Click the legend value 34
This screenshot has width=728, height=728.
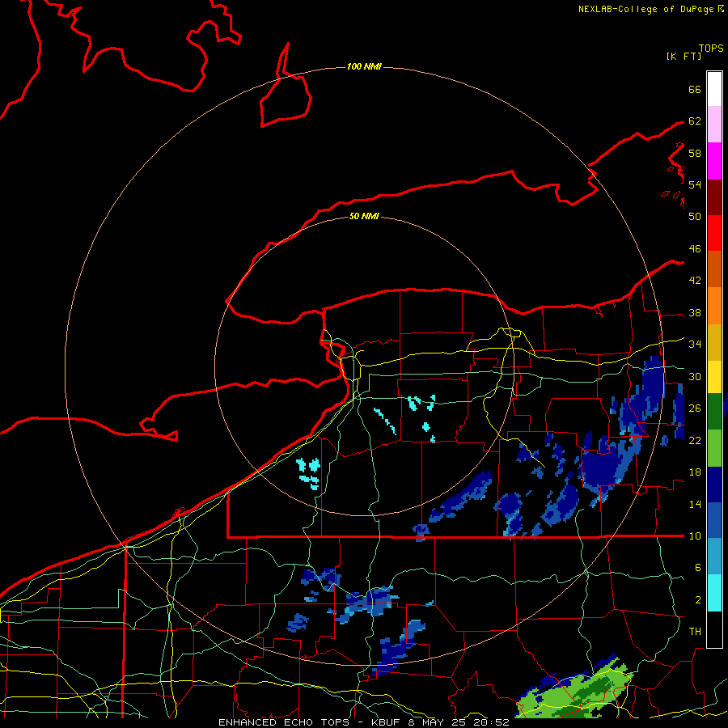click(x=695, y=345)
